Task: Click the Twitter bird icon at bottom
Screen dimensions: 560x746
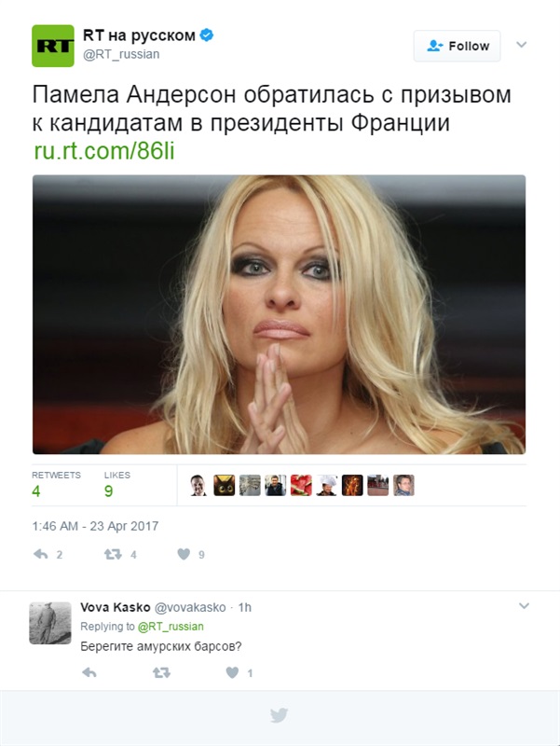Action: click(x=279, y=715)
